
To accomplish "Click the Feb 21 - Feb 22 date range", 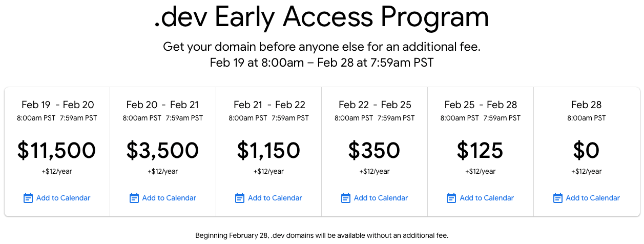I will click(x=269, y=105).
